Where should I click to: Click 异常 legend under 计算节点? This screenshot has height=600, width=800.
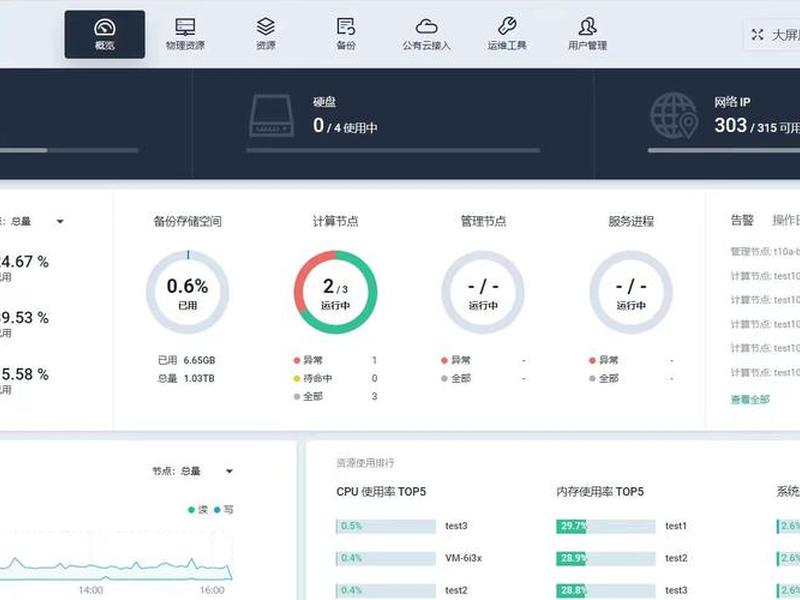308,360
